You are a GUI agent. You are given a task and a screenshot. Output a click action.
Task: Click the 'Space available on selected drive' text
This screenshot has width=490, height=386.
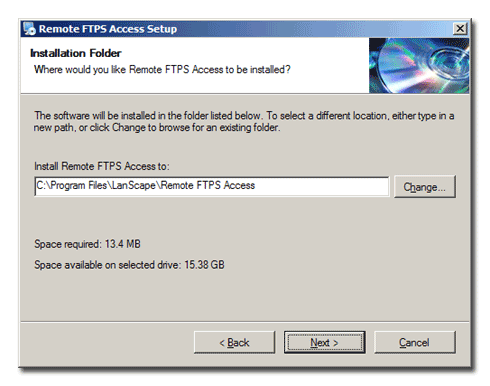[107, 265]
